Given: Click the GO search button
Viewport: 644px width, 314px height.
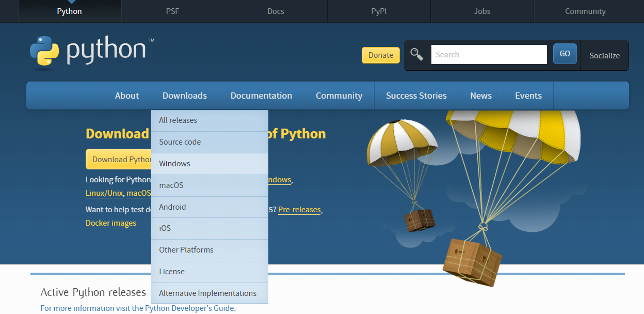Looking at the screenshot, I should pos(565,54).
